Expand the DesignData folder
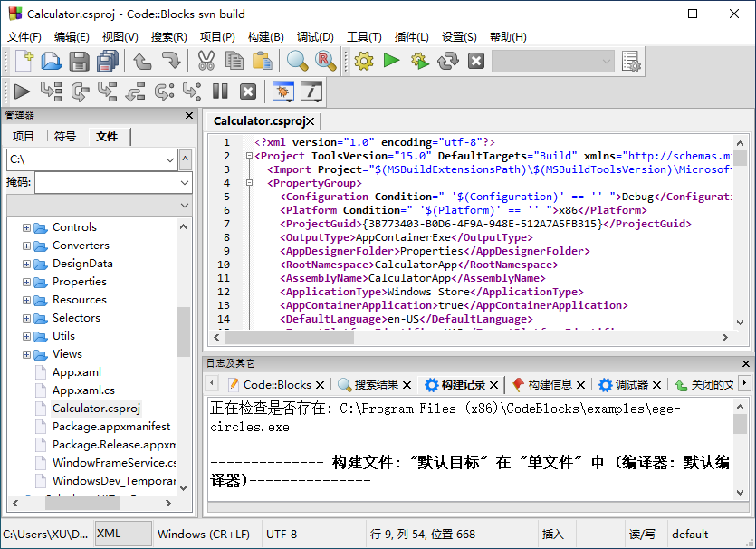756x549 pixels. (26, 264)
